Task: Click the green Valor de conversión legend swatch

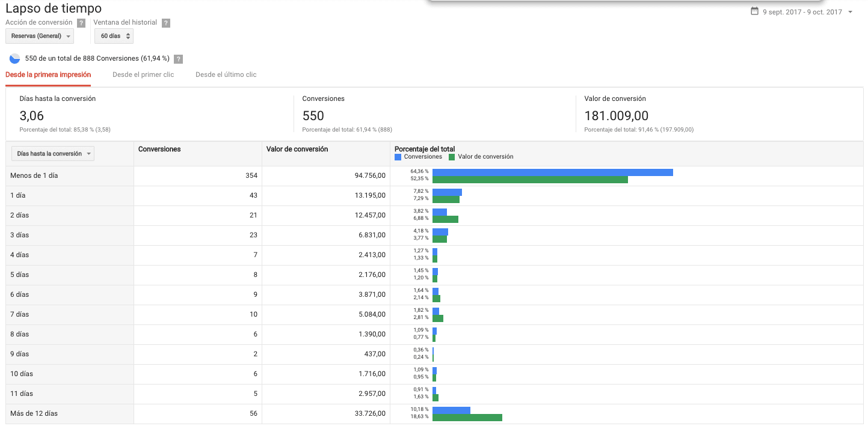Action: pyautogui.click(x=452, y=157)
